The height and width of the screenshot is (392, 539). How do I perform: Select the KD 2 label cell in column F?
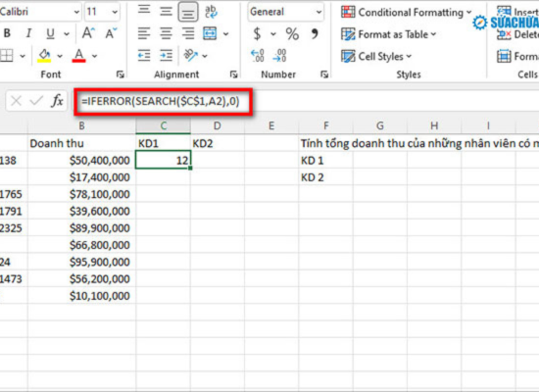(x=325, y=177)
